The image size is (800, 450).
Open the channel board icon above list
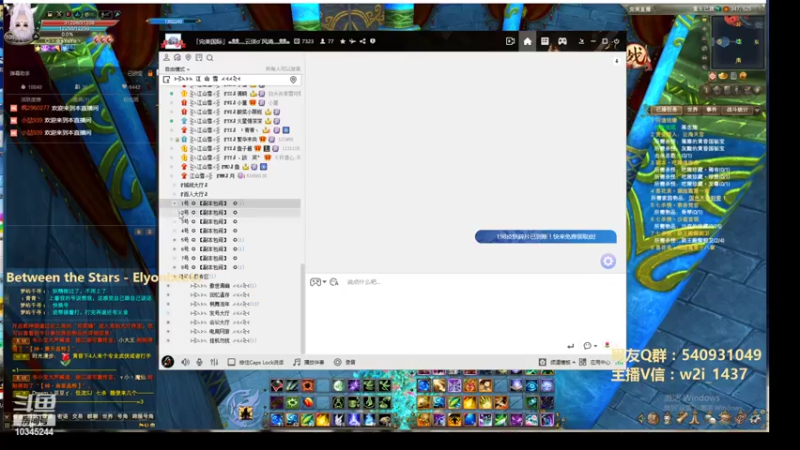pos(198,58)
